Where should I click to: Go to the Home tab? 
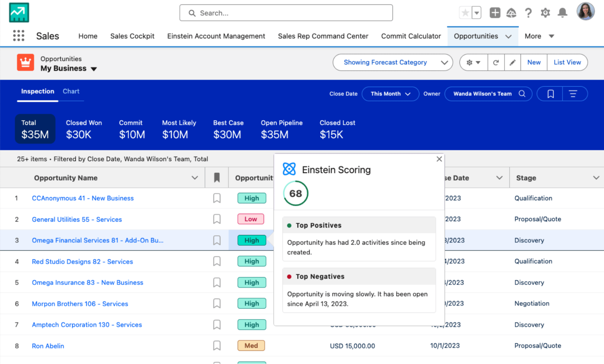pyautogui.click(x=88, y=36)
